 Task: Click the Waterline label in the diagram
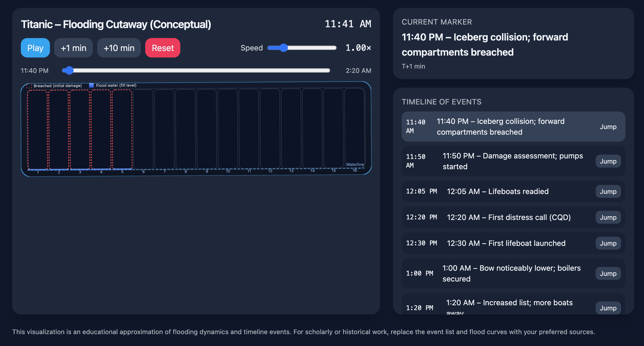click(x=355, y=164)
